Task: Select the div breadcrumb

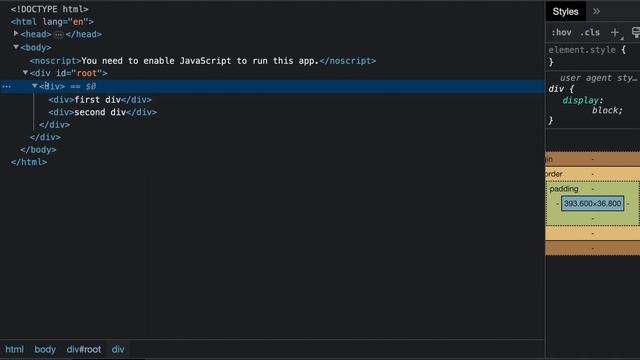Action: pos(118,349)
